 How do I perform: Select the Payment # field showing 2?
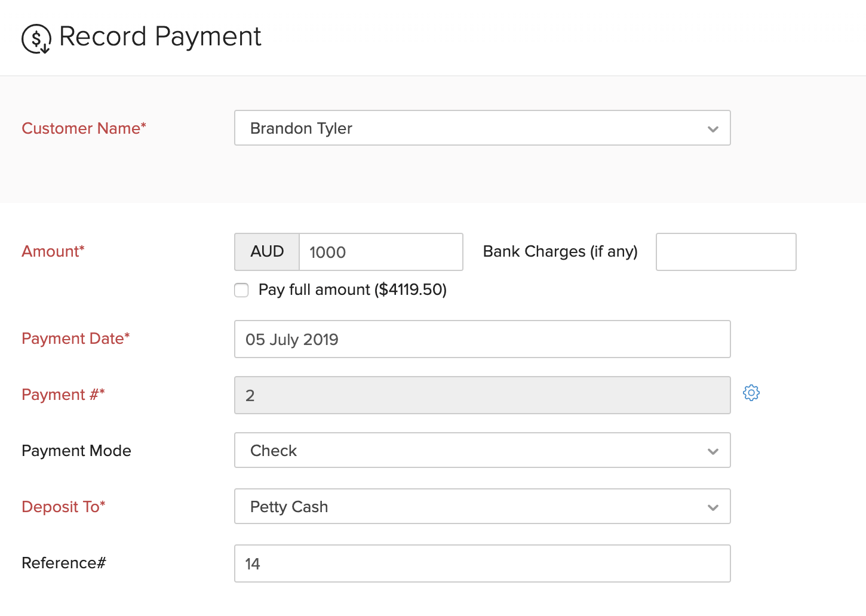click(482, 395)
